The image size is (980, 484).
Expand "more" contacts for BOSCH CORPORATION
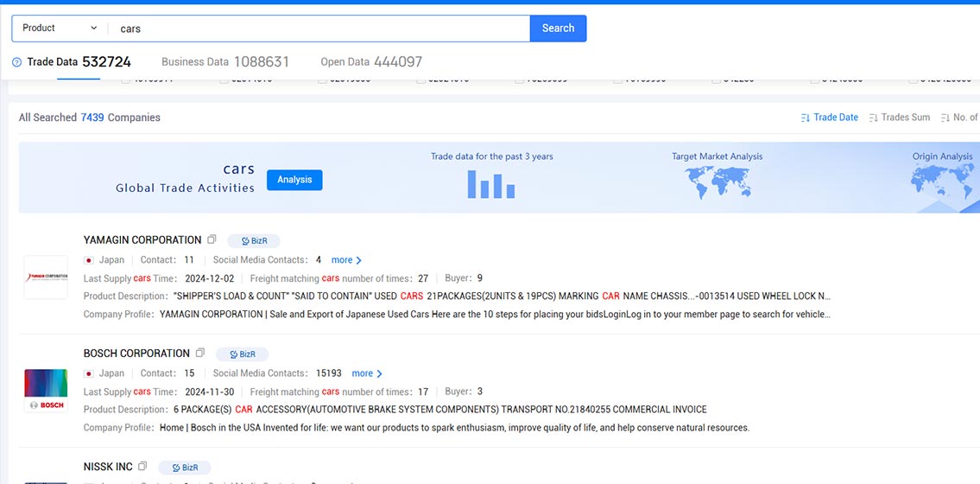pos(366,373)
